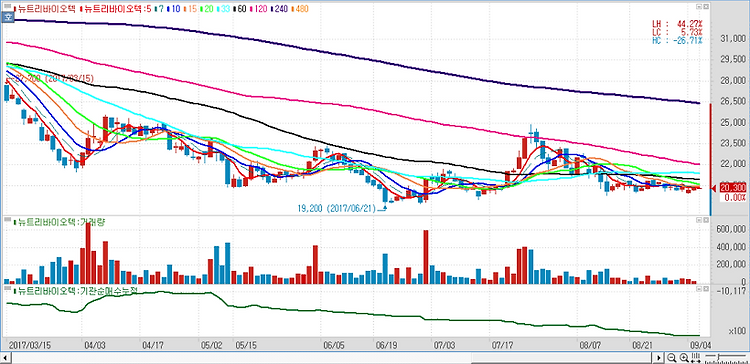Click the horizontal scrollbar right arrow
This screenshot has width=750, height=364.
tap(659, 358)
